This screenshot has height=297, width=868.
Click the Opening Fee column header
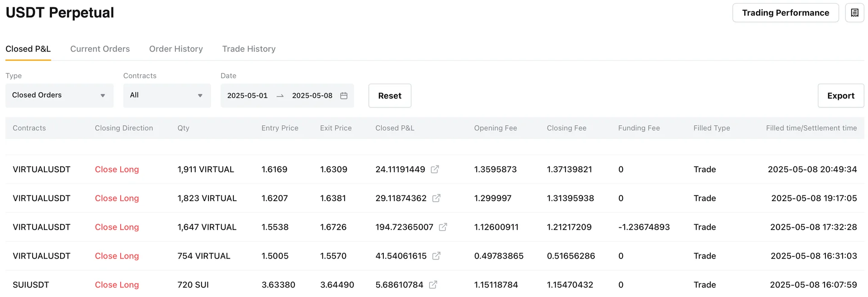coord(495,128)
